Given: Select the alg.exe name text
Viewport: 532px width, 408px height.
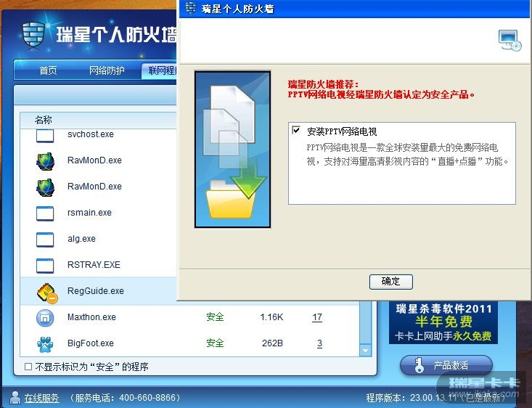Looking at the screenshot, I should [x=81, y=239].
